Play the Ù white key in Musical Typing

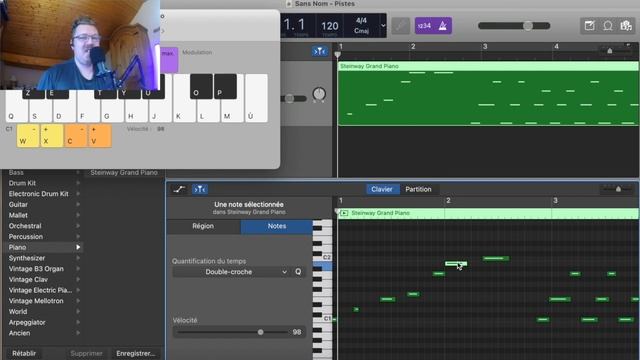(257, 98)
